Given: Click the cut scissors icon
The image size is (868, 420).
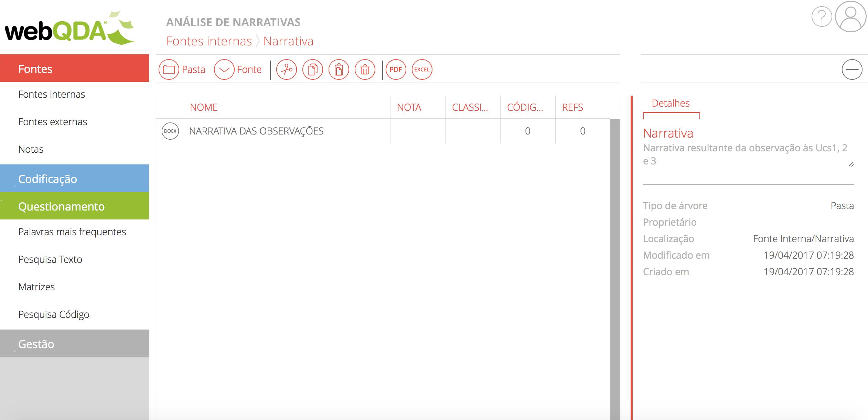Looking at the screenshot, I should pos(287,69).
